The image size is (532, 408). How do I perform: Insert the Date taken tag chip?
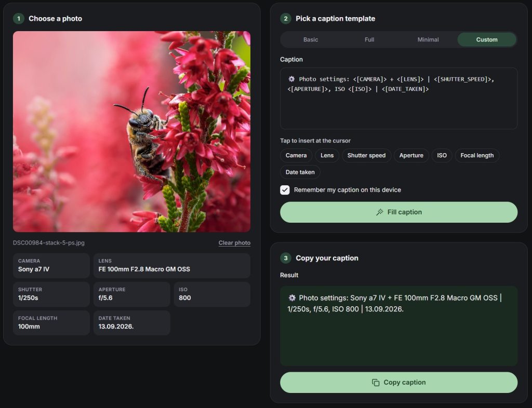click(300, 172)
